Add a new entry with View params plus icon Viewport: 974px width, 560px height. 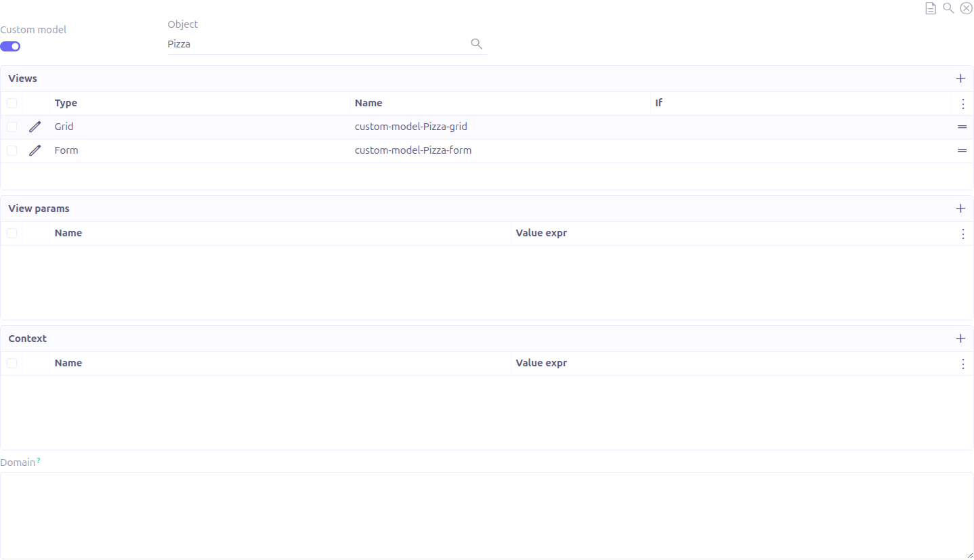pyautogui.click(x=960, y=208)
